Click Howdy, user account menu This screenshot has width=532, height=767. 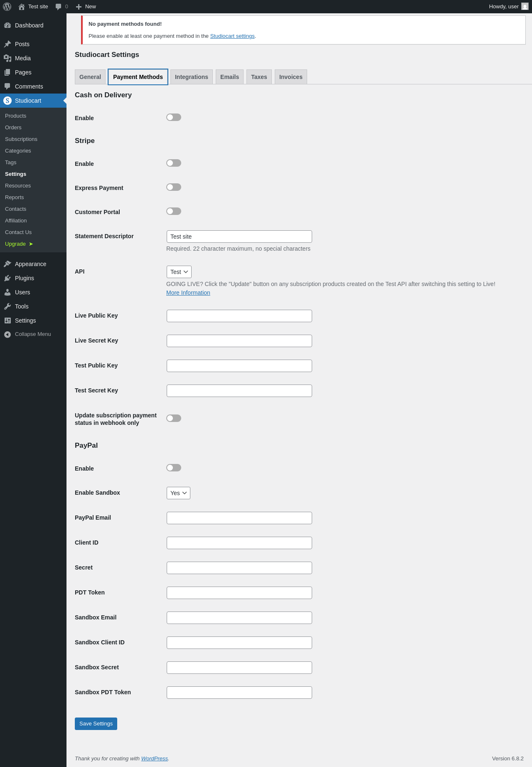click(x=508, y=7)
